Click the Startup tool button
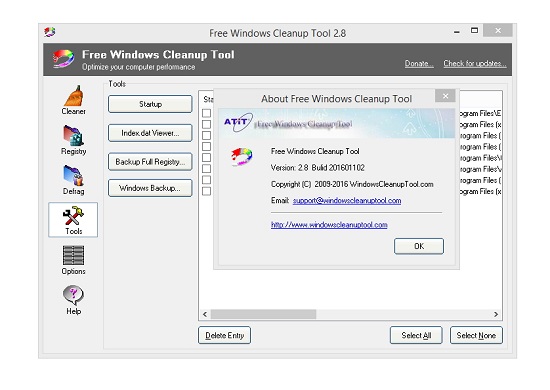Screen dimensions: 550x390 click(x=150, y=104)
